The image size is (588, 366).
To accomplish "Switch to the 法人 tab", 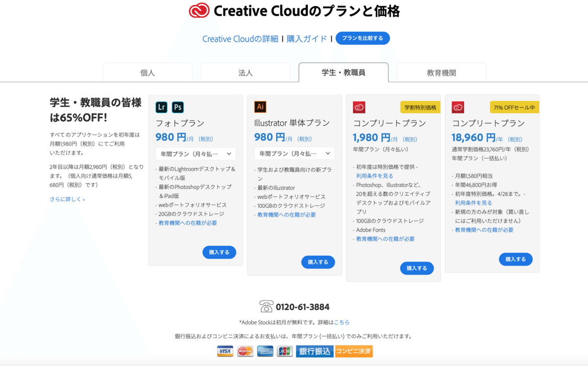I will tap(245, 73).
